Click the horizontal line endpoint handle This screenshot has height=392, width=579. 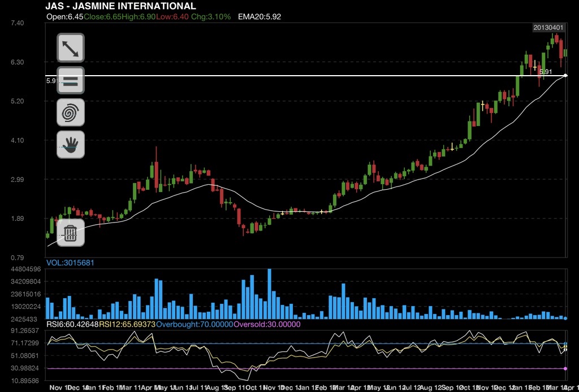click(565, 76)
